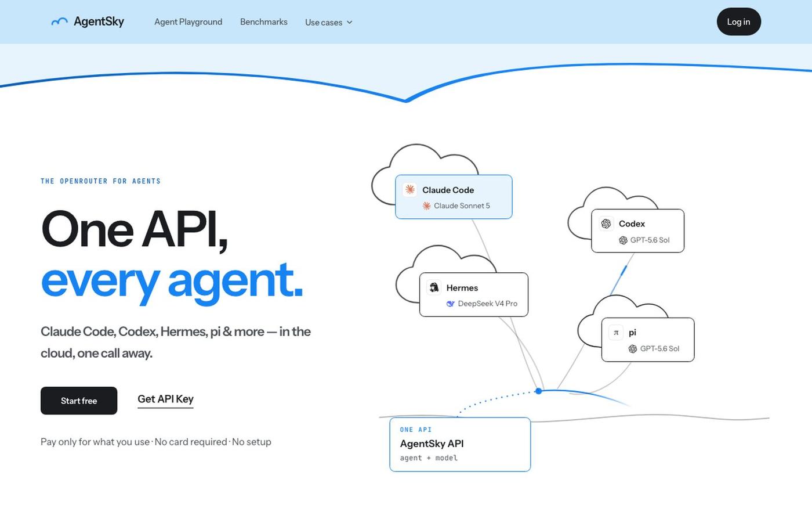Click the 'ONE API' label

click(x=416, y=430)
